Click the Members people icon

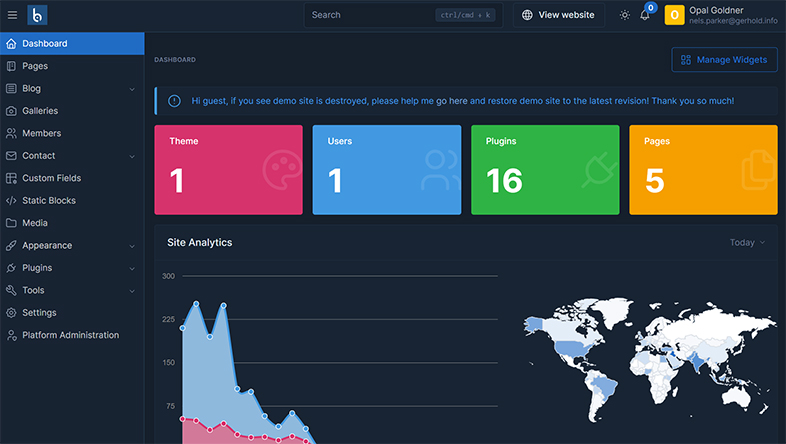pyautogui.click(x=11, y=133)
